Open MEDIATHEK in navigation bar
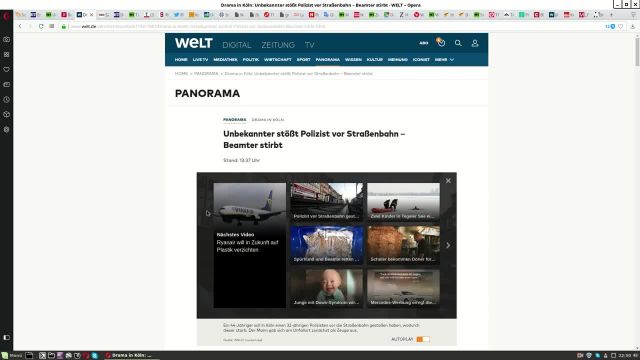The width and height of the screenshot is (640, 360). [225, 60]
